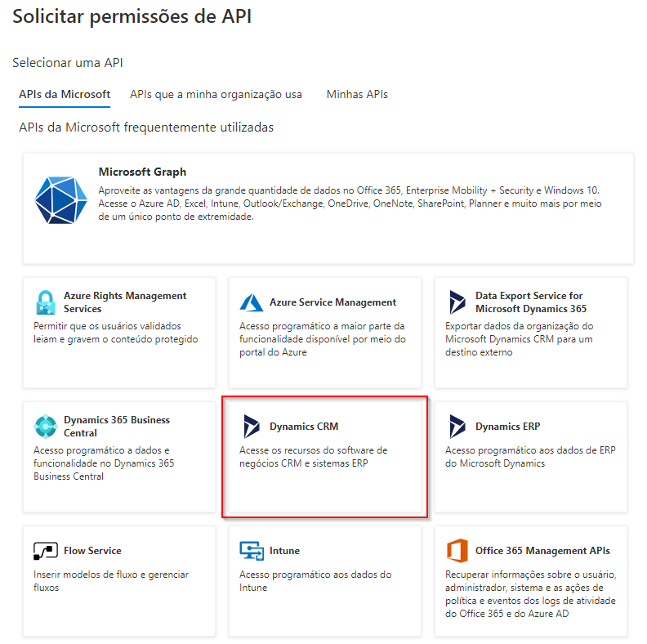Choose the Dynamics CRM title text
The height and width of the screenshot is (644, 647).
click(x=304, y=427)
